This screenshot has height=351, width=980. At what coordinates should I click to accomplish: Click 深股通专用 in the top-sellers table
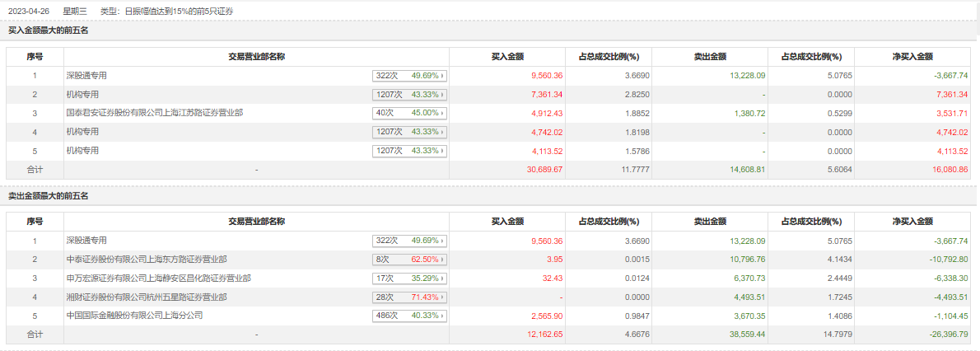coord(86,240)
